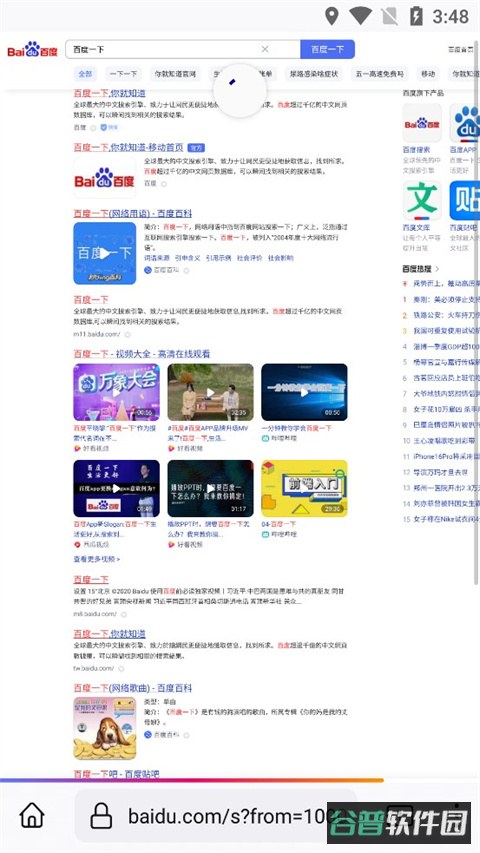The image size is (480, 853).
Task: Tap the padlock site security icon
Action: click(x=101, y=816)
